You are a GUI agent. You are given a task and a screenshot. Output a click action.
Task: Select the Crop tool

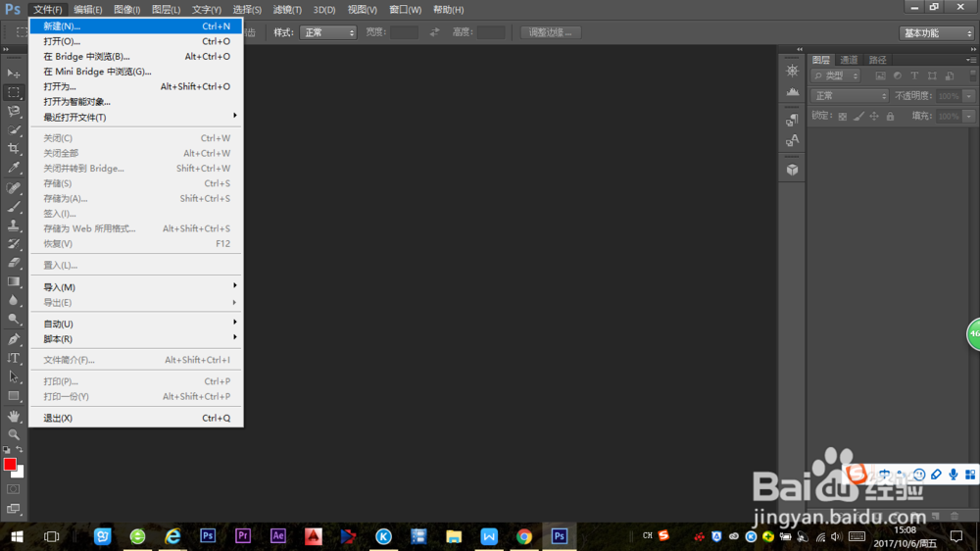pyautogui.click(x=13, y=149)
